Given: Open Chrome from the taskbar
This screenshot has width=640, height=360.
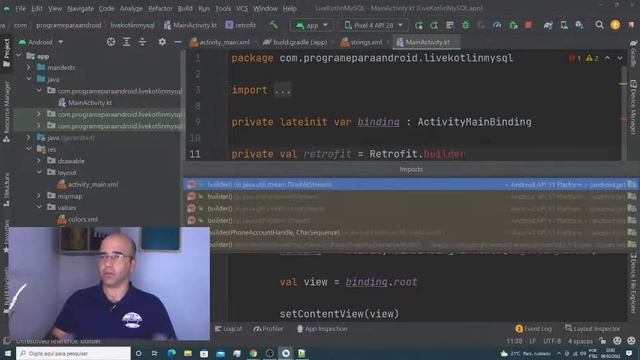Looking at the screenshot, I should pyautogui.click(x=253, y=353).
